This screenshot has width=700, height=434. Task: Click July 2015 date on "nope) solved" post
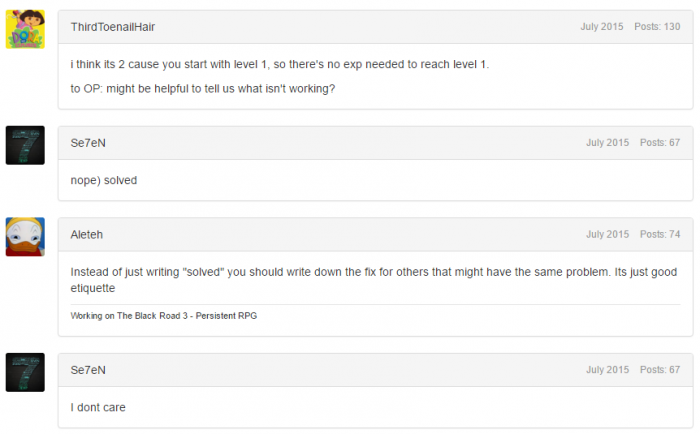click(x=607, y=143)
